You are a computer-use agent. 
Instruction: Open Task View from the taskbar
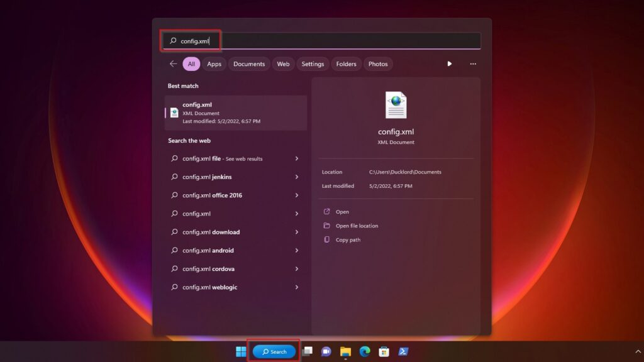(307, 351)
